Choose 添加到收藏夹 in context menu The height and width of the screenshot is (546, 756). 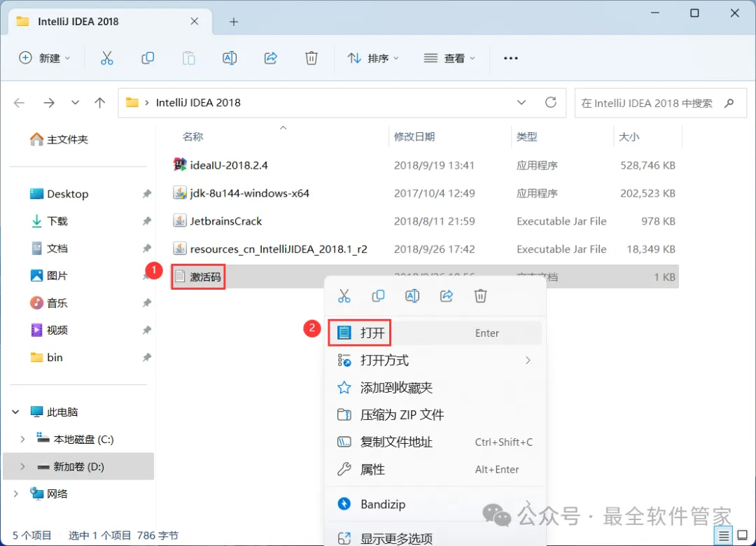click(x=435, y=387)
